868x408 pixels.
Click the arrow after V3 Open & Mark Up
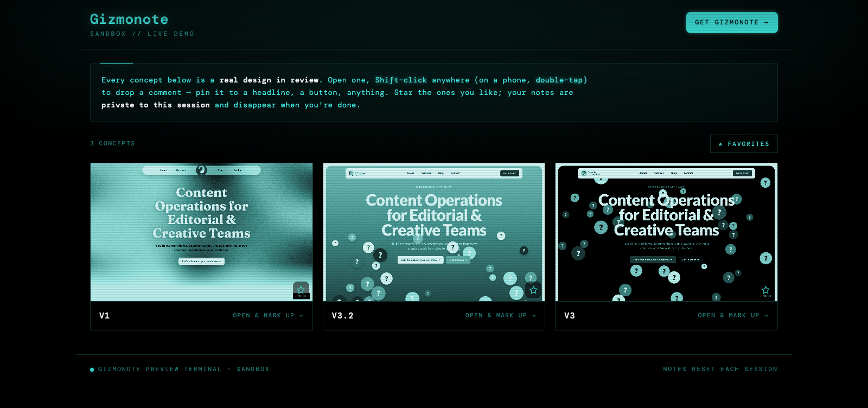pos(766,315)
